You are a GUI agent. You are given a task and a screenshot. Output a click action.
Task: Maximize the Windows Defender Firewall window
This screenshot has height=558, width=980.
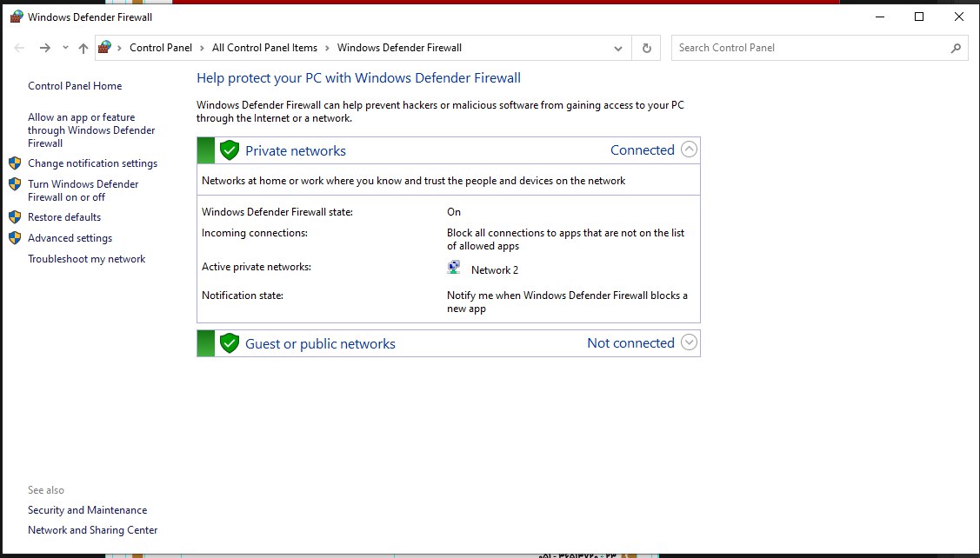[919, 17]
